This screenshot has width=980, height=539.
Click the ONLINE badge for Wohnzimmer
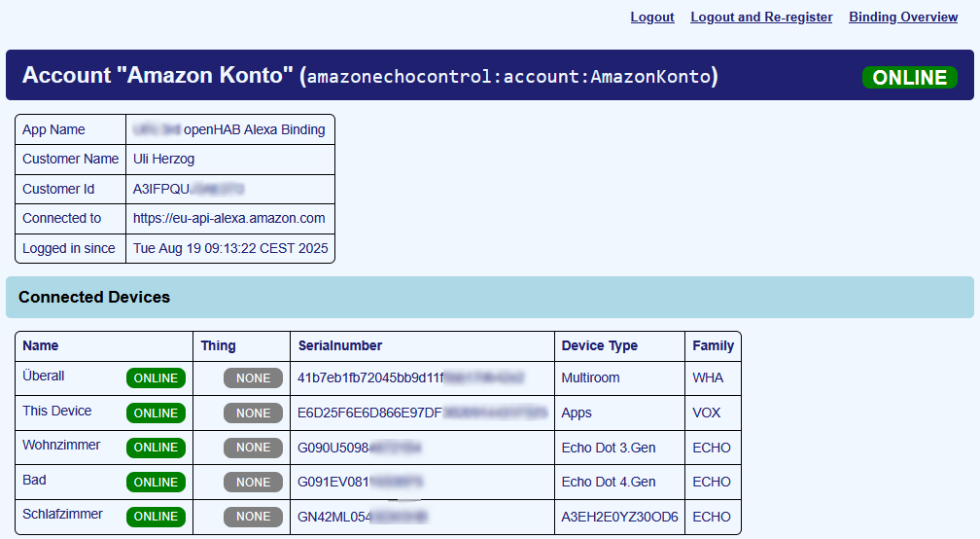coord(156,448)
